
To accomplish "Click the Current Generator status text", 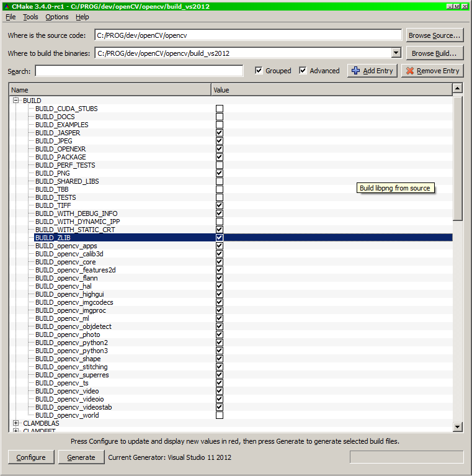I will tap(169, 457).
